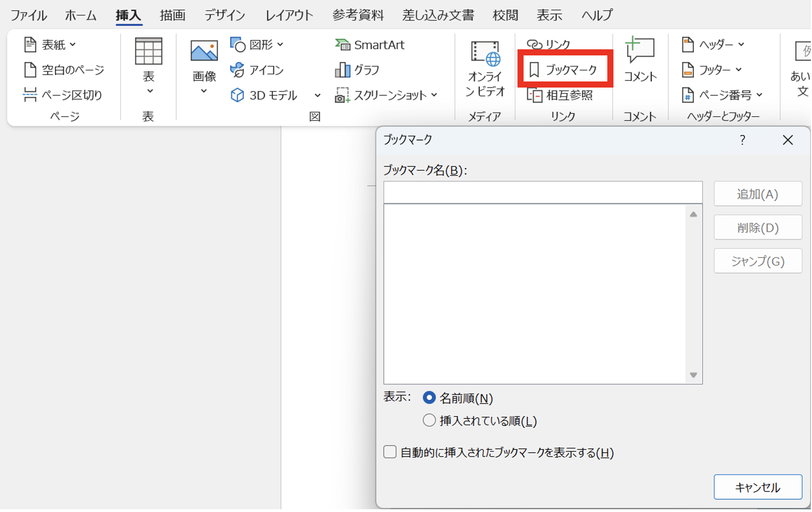
Task: Select the 名前順 radio button
Action: point(429,398)
